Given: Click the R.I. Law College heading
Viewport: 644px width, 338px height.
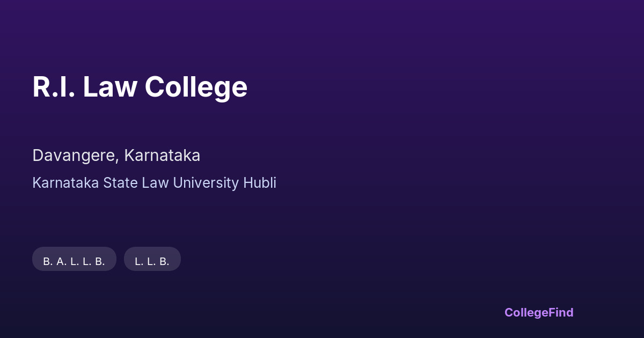Looking at the screenshot, I should click(x=140, y=87).
